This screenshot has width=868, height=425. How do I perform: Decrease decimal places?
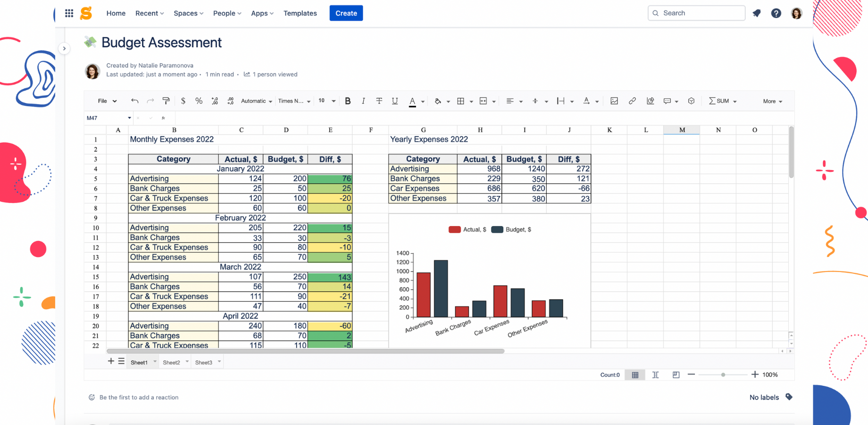pyautogui.click(x=215, y=101)
